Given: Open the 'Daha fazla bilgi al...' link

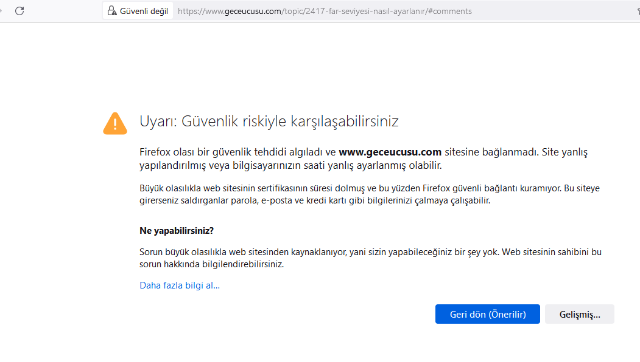Looking at the screenshot, I should tap(179, 285).
